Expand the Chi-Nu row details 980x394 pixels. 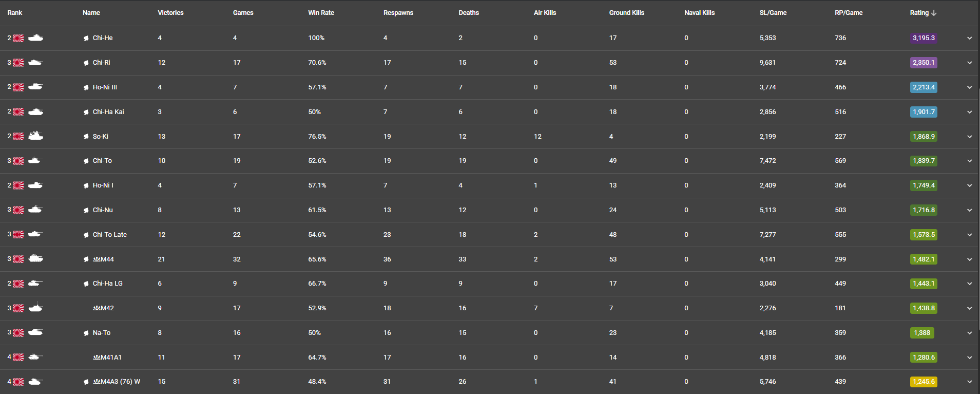click(x=969, y=210)
